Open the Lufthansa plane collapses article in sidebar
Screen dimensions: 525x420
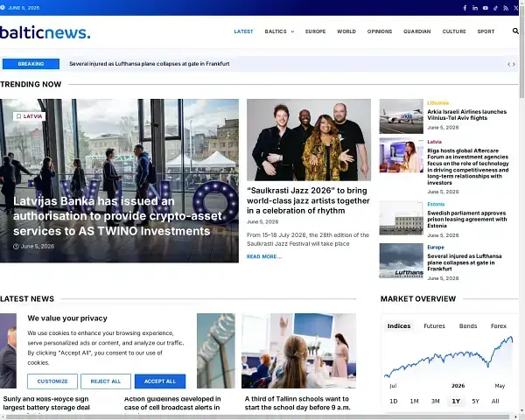click(x=465, y=262)
